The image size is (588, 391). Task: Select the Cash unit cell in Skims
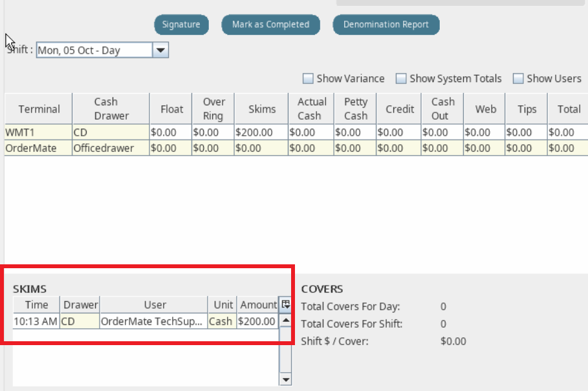pyautogui.click(x=223, y=321)
